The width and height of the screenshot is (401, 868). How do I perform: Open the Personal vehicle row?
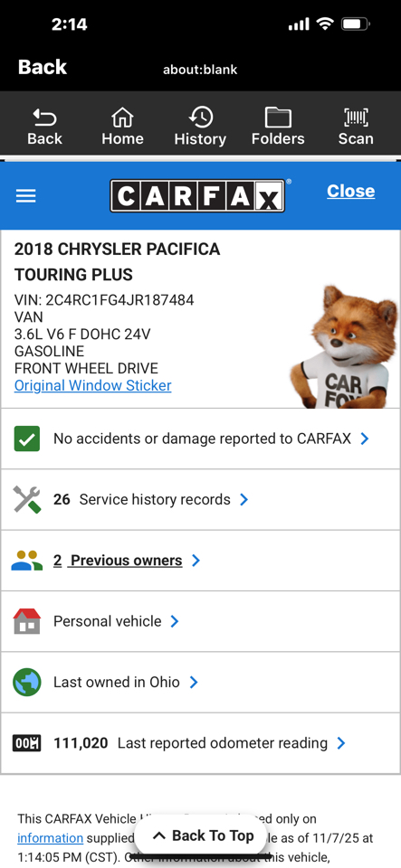click(201, 621)
